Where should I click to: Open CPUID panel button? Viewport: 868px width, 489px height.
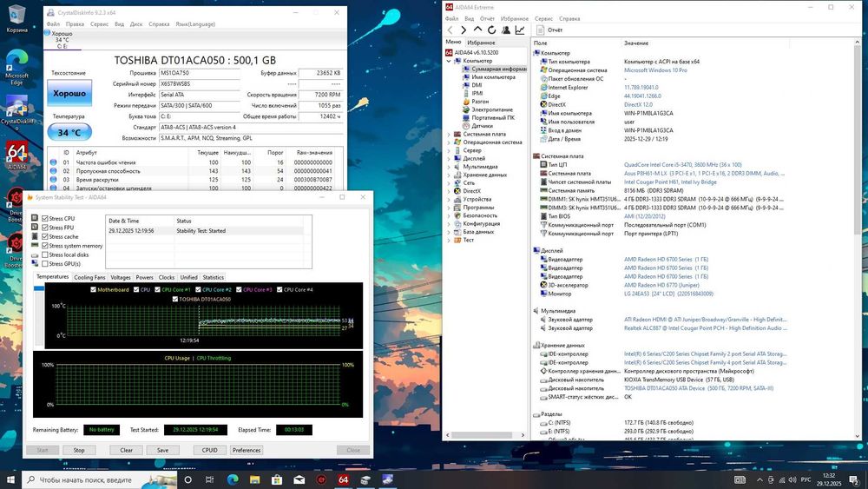coord(210,450)
